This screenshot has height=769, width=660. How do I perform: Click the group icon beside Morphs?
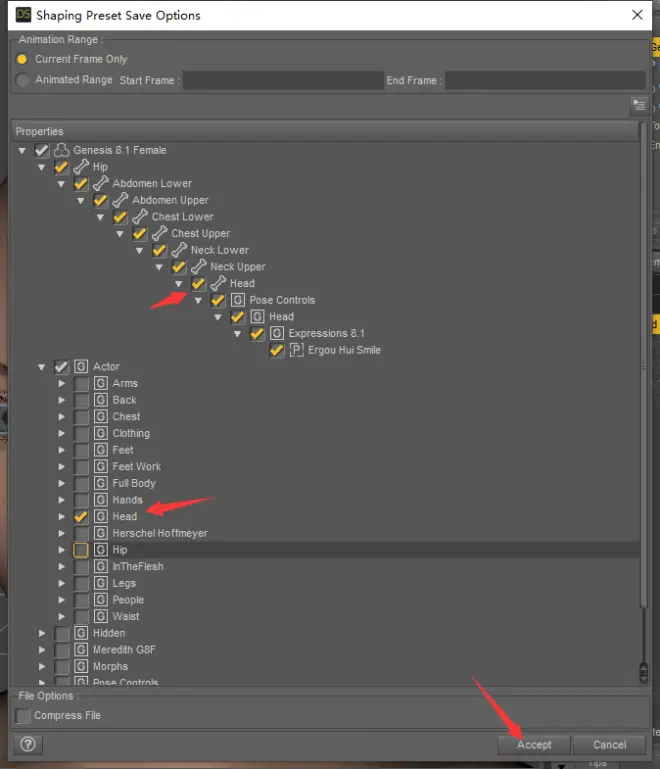click(x=81, y=666)
